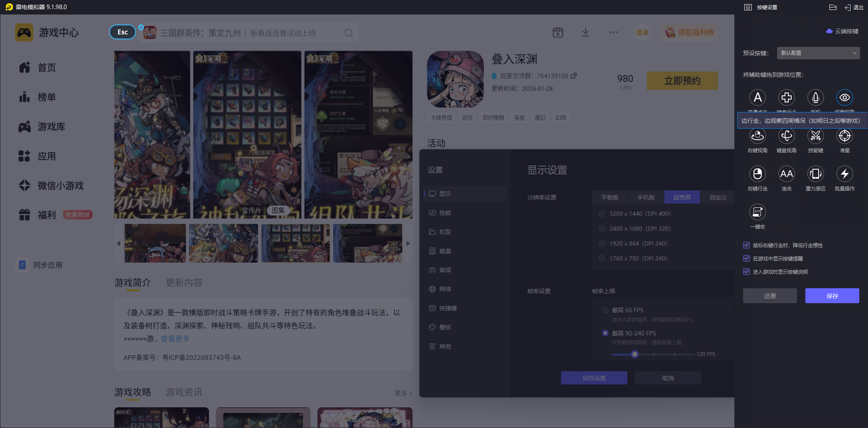Screen dimensions: 868x428
Task: Open the calendar check-in icon in game center
Action: [558, 32]
